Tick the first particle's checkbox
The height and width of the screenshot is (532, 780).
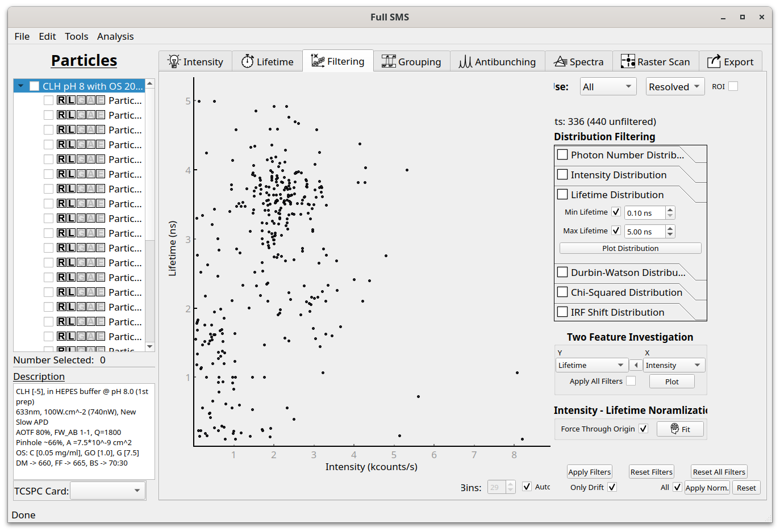(49, 100)
